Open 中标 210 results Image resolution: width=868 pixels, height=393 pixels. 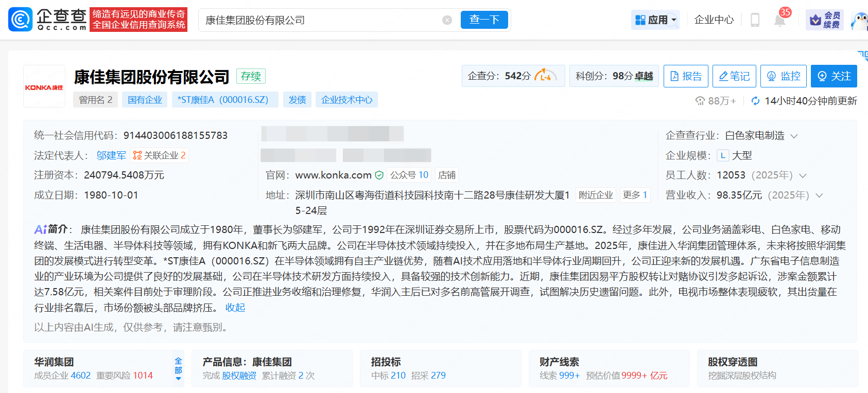[x=388, y=376]
